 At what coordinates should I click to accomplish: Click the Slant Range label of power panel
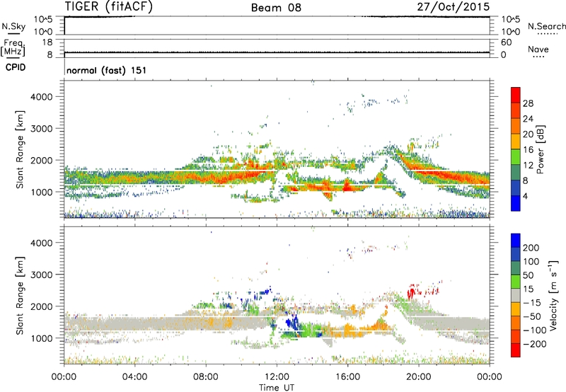point(20,149)
